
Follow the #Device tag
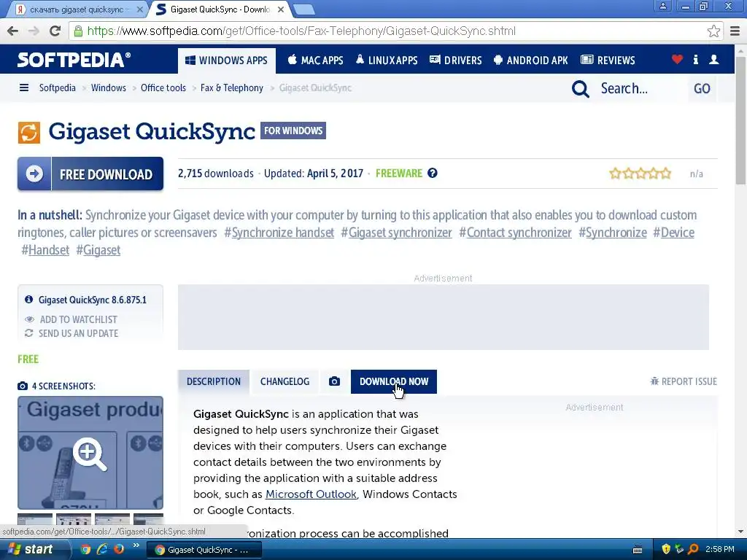click(x=673, y=233)
